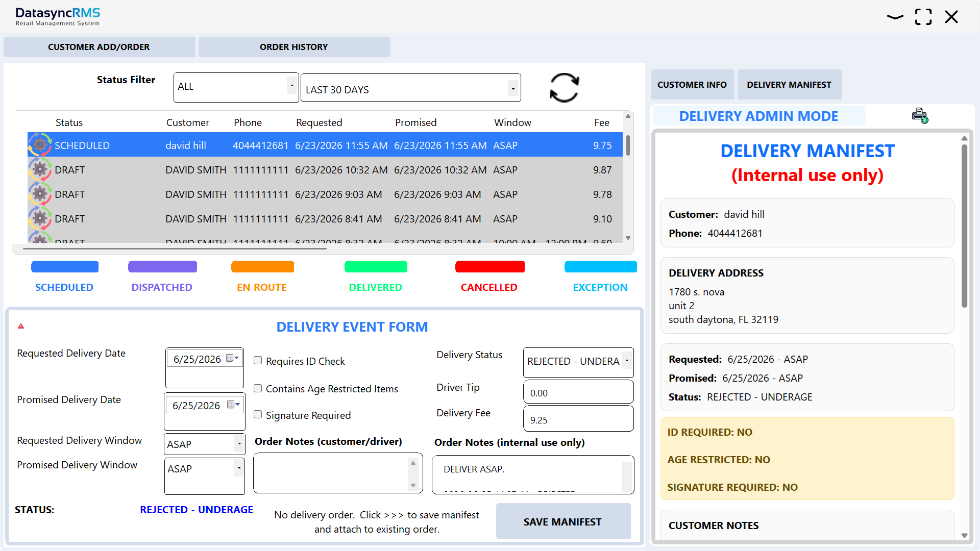
Task: Click the blue SCHEDULED color swatch
Action: coord(65,267)
